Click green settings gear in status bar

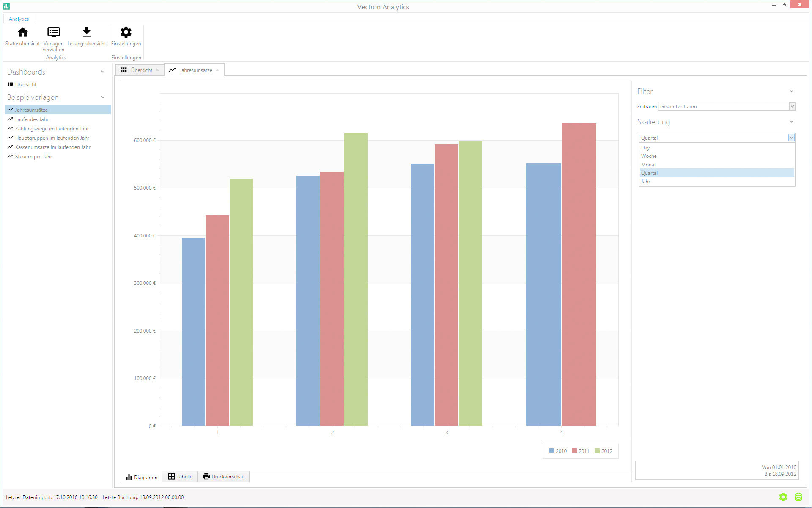click(x=783, y=497)
